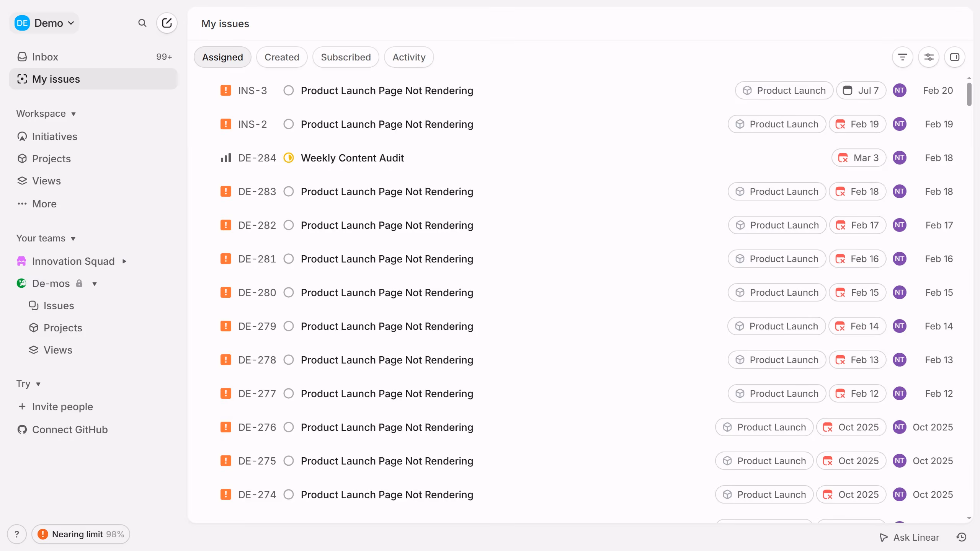
Task: Click the NT avatar on INS-2 row
Action: 900,124
